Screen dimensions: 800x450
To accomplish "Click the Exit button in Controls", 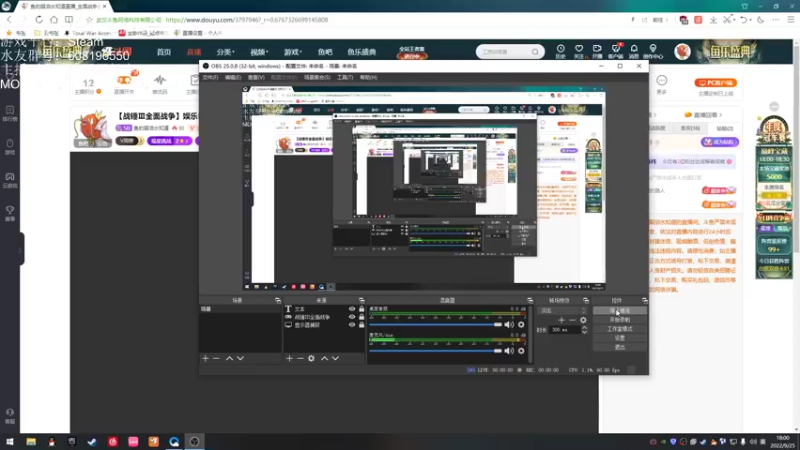I will 619,347.
